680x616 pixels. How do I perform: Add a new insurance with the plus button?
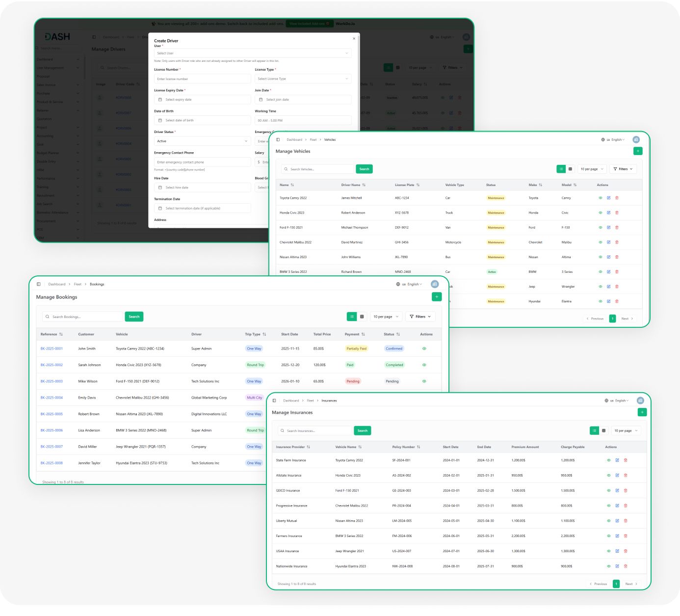[642, 412]
